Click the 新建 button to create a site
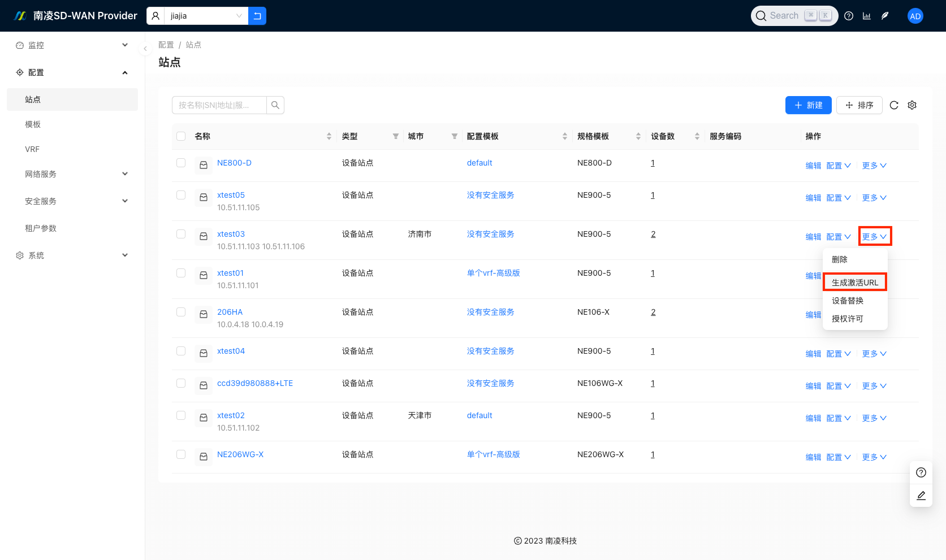The width and height of the screenshot is (946, 560). tap(808, 105)
